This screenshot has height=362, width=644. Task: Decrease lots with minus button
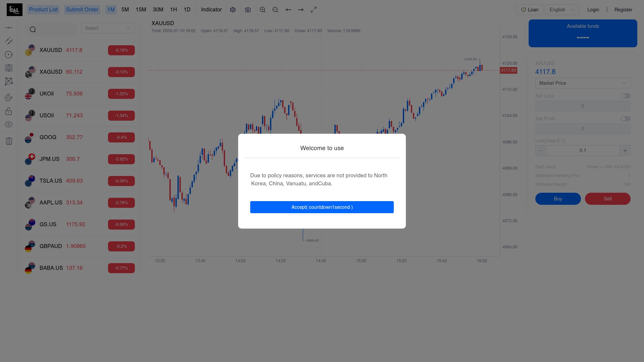(541, 150)
